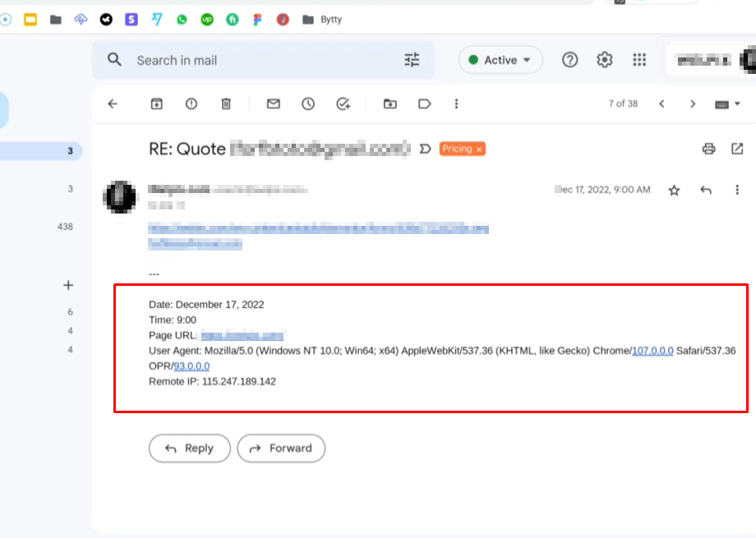
Task: Delete the email with trash icon
Action: [x=226, y=103]
